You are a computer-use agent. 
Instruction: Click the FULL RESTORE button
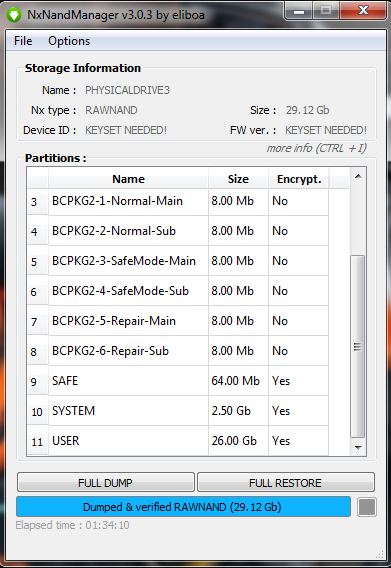286,483
